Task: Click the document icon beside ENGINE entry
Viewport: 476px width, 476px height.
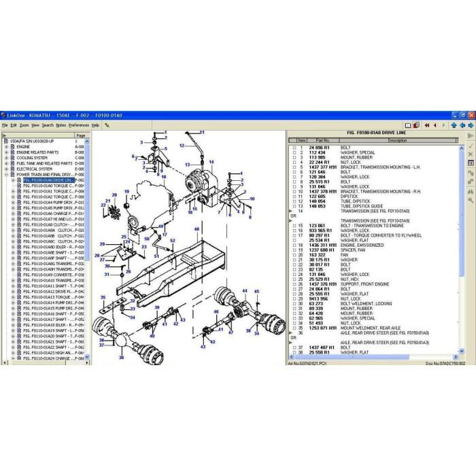Action: coord(12,147)
